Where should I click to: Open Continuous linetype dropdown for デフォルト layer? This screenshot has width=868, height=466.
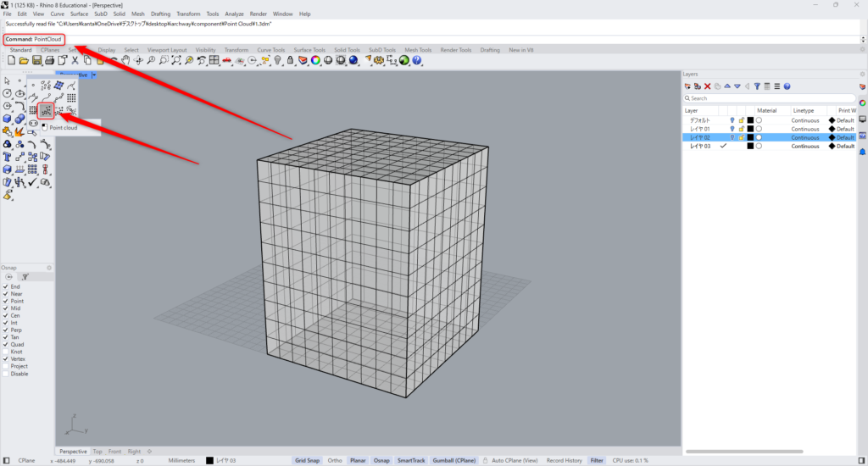(x=805, y=120)
